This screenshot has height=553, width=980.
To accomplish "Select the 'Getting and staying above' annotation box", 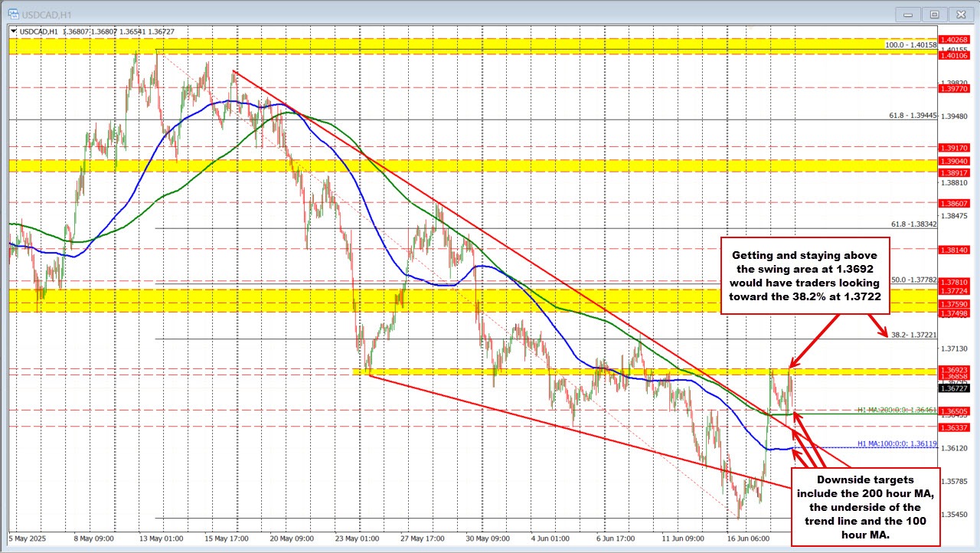I will pos(804,276).
